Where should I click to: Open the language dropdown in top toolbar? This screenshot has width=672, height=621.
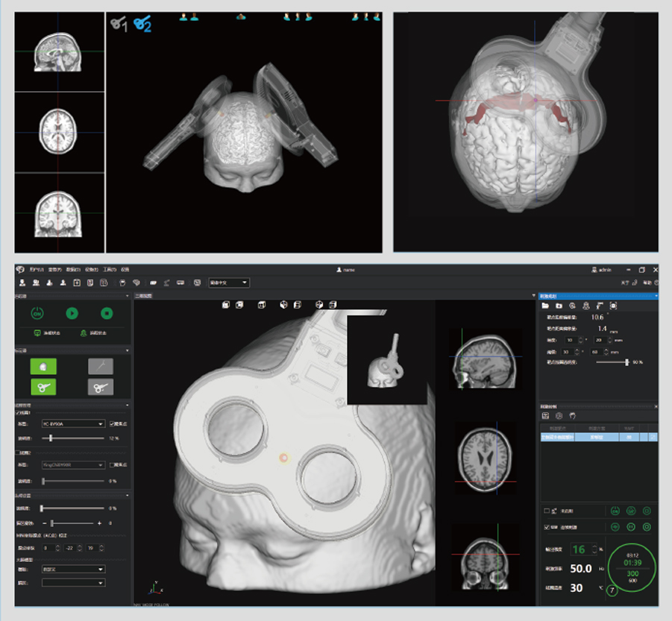228,283
